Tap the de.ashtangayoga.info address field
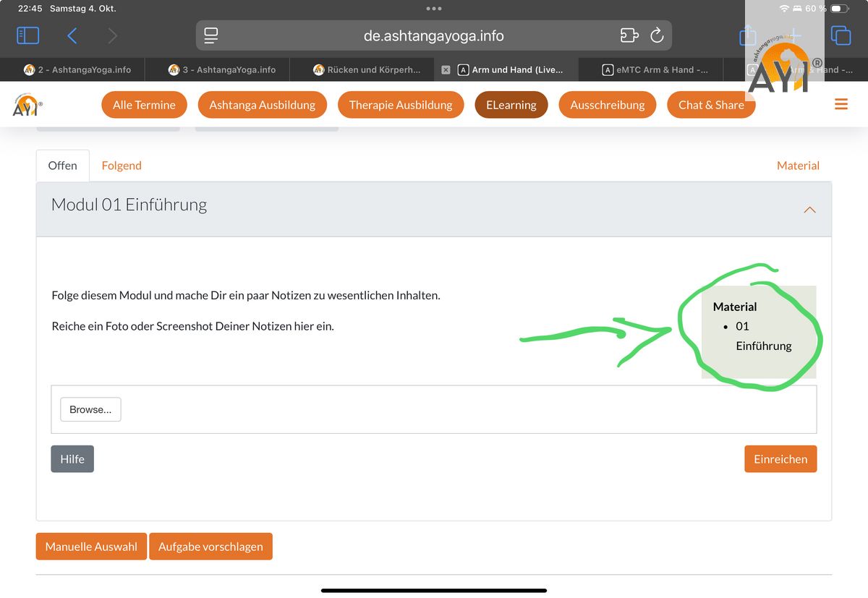868x598 pixels. click(x=433, y=35)
